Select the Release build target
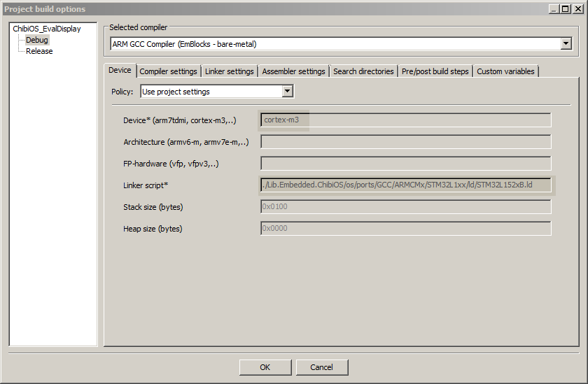The image size is (588, 384). (39, 51)
